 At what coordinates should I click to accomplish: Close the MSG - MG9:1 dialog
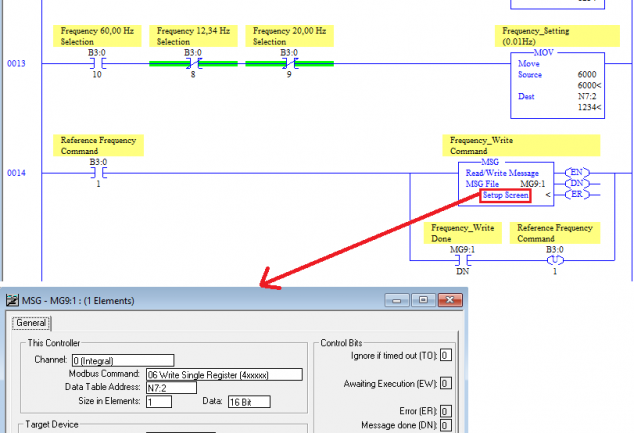tap(450, 300)
